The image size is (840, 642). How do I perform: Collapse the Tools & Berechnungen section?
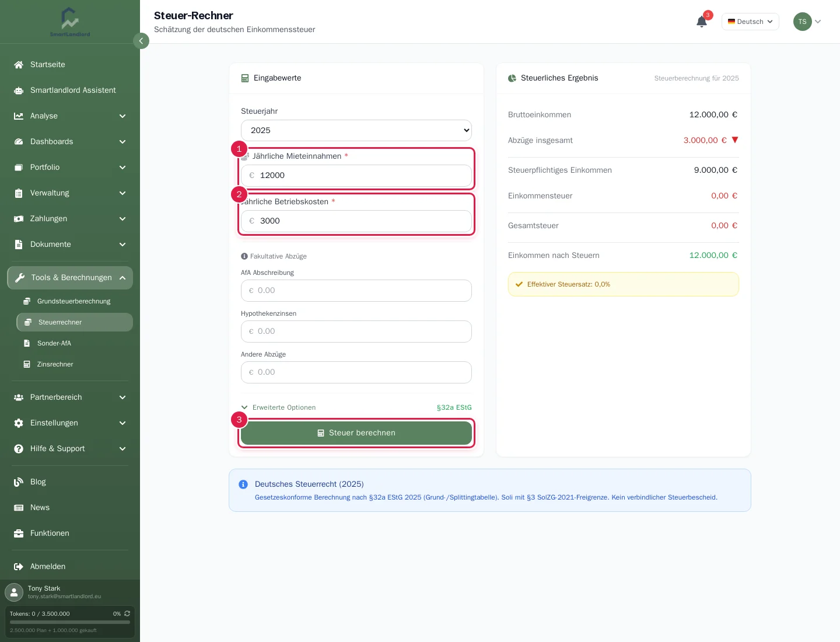70,278
